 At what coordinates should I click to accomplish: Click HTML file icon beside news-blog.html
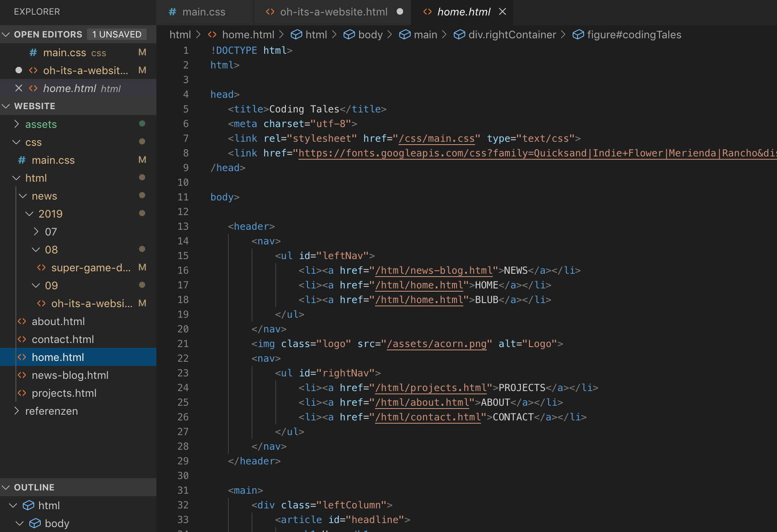(22, 375)
